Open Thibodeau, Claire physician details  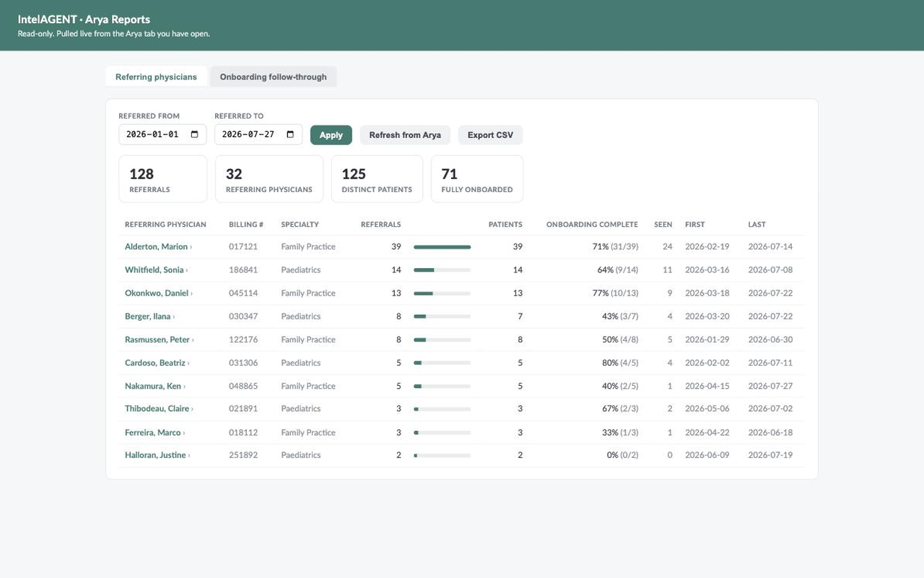159,408
